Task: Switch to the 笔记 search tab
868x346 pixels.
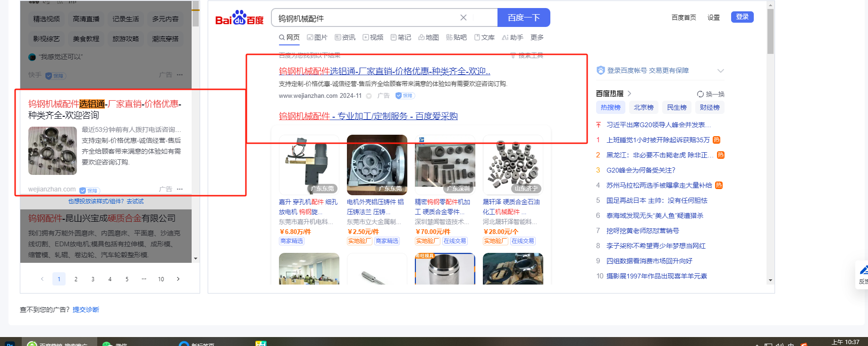Action: [x=401, y=37]
